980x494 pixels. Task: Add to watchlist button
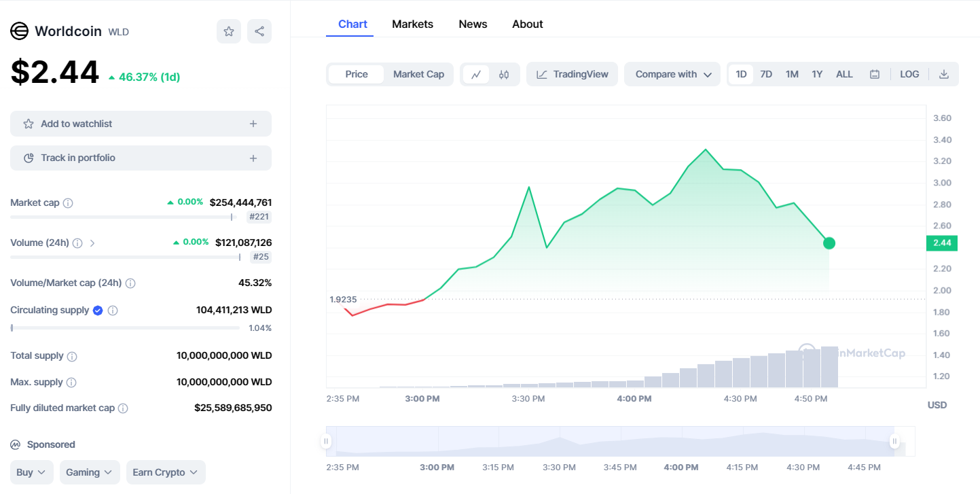click(141, 124)
